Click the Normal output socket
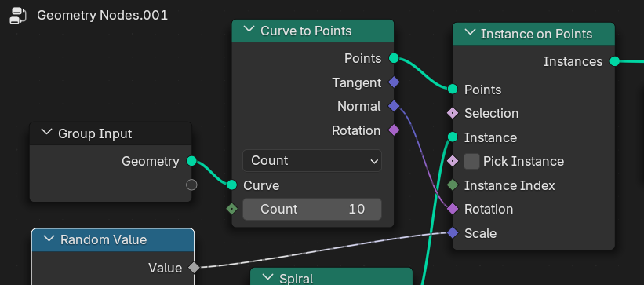The height and width of the screenshot is (285, 644). (394, 106)
